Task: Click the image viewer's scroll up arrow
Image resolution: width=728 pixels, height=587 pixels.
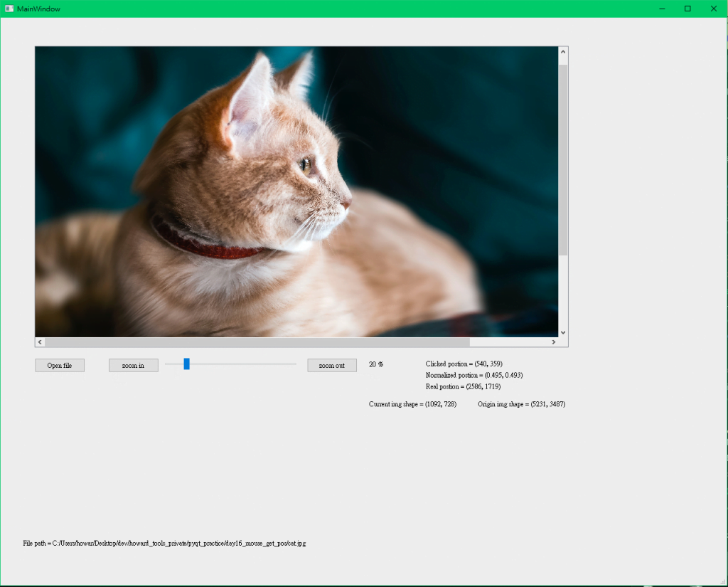Action: tap(563, 51)
